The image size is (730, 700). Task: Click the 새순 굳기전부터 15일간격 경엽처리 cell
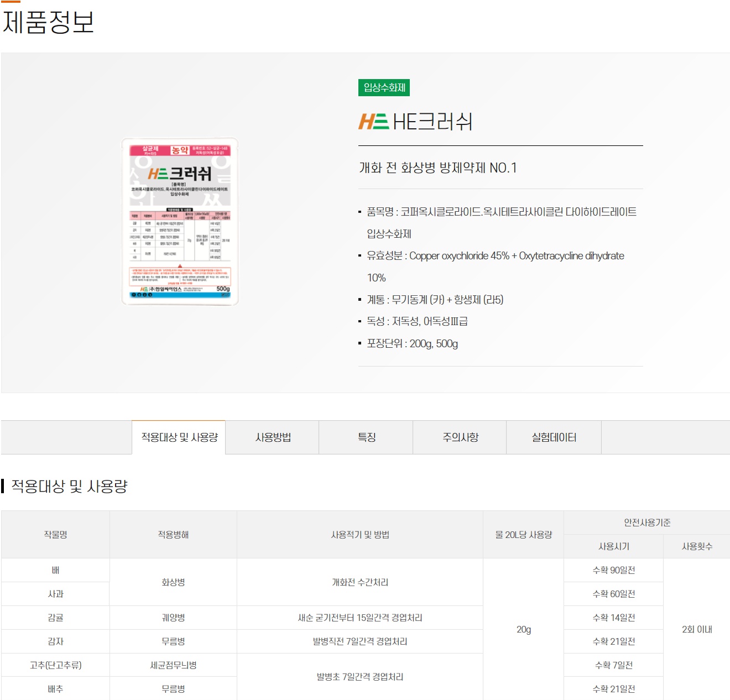(360, 618)
